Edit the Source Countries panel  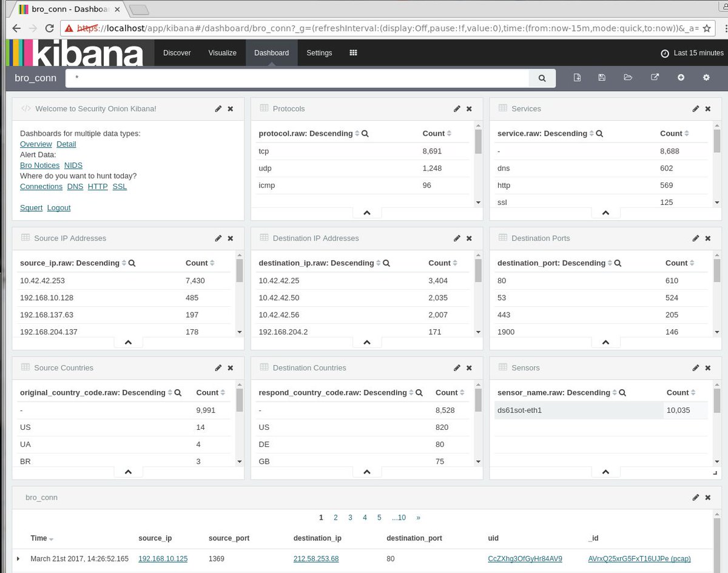click(218, 368)
